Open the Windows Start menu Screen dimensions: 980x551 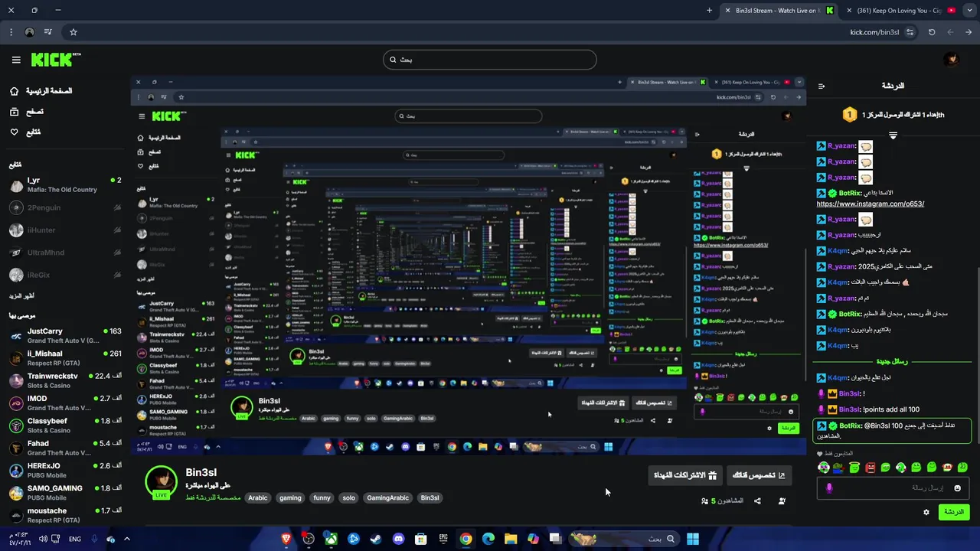coord(692,539)
